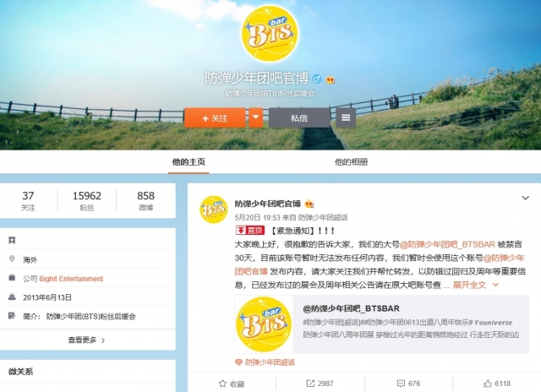Click the company briefcase icon
The image size is (541, 392).
coord(12,278)
